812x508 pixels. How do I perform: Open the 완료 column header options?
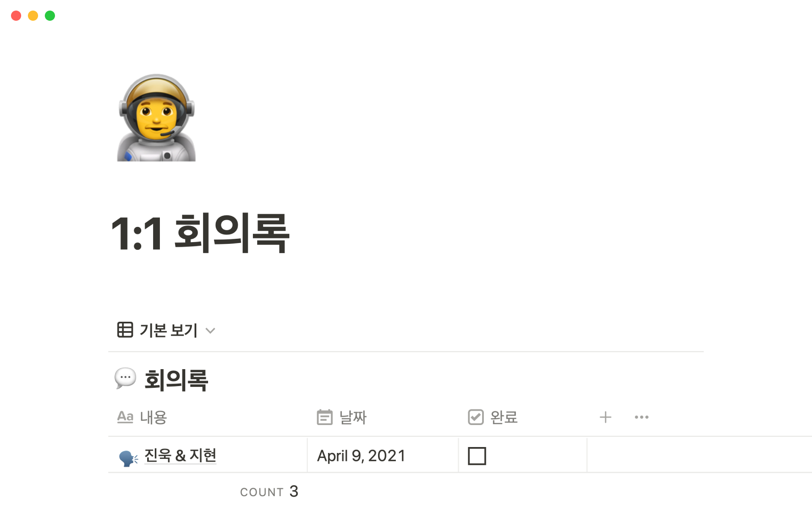[x=523, y=417]
